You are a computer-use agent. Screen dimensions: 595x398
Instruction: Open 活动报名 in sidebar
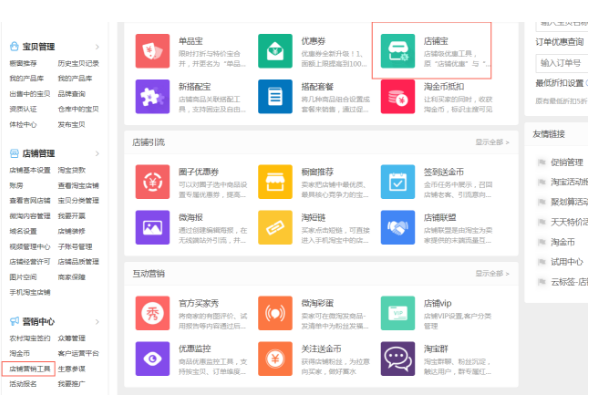pos(23,384)
